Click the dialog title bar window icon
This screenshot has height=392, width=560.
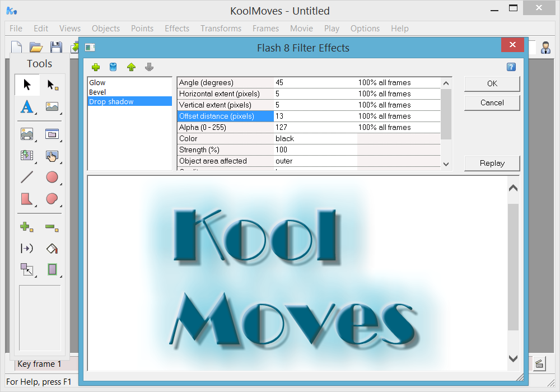pyautogui.click(x=90, y=48)
